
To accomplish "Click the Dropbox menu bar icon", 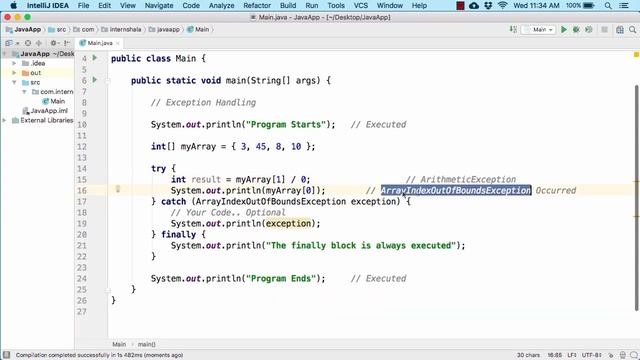I will click(x=488, y=6).
